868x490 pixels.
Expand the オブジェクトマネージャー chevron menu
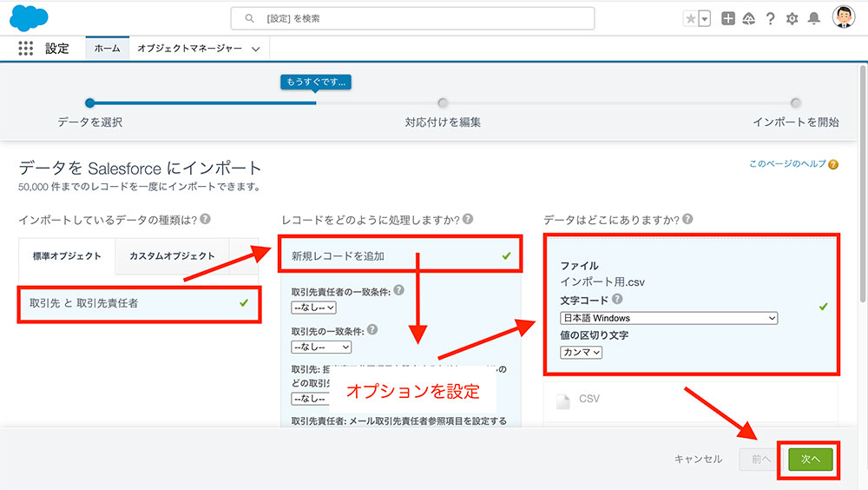point(256,49)
